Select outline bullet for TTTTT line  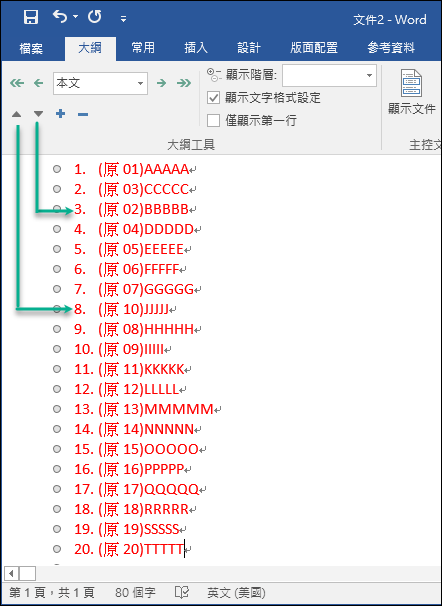(57, 549)
